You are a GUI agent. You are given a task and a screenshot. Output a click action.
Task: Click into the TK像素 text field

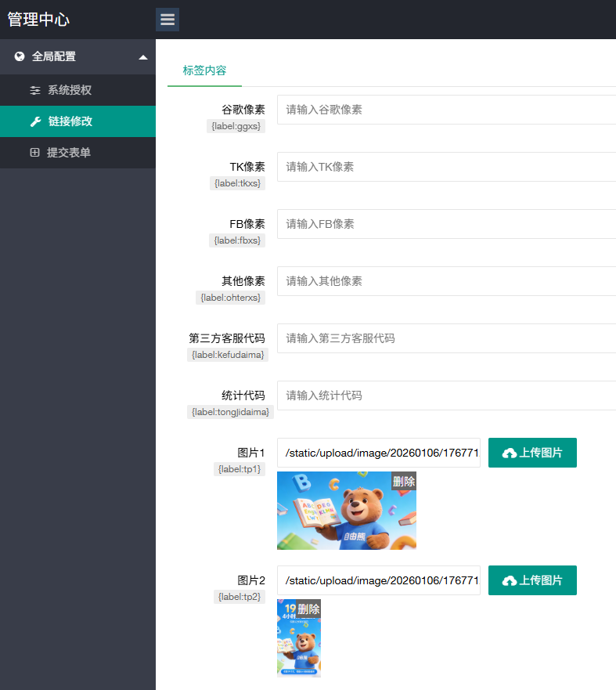tap(446, 167)
